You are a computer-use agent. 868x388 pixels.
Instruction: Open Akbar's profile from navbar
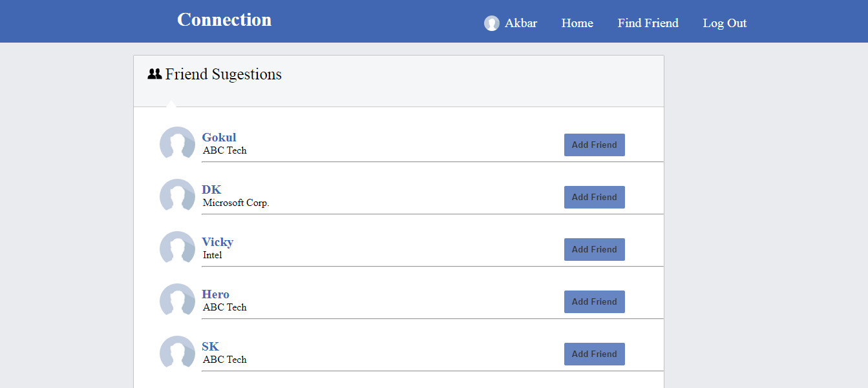click(x=520, y=23)
